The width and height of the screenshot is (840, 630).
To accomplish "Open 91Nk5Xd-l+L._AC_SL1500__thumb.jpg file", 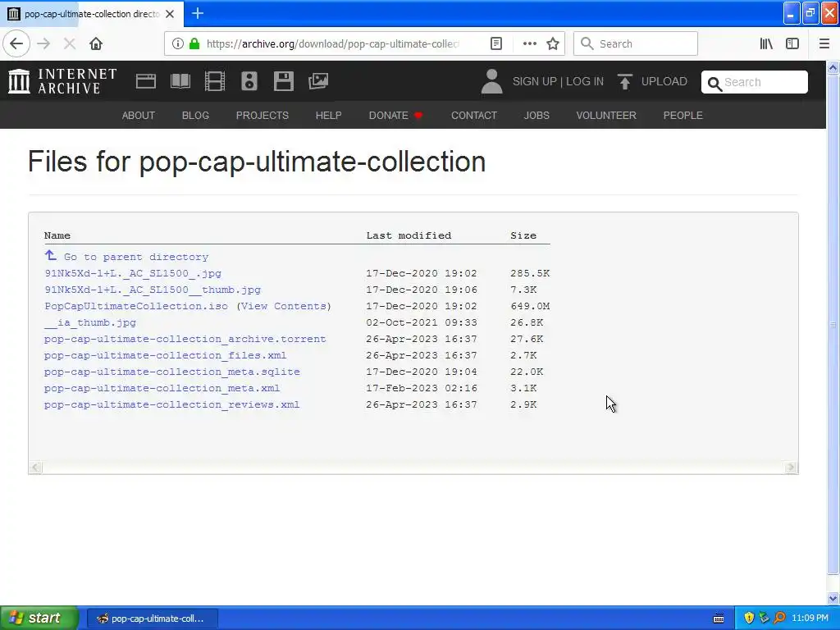I will point(153,290).
